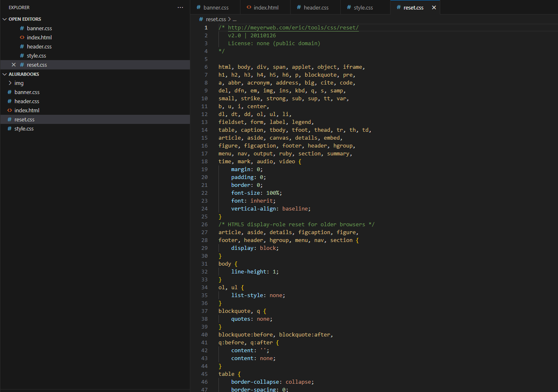Screen dimensions: 558x392
Task: Click reset.css in the editor breadcrumb
Action: (216, 19)
